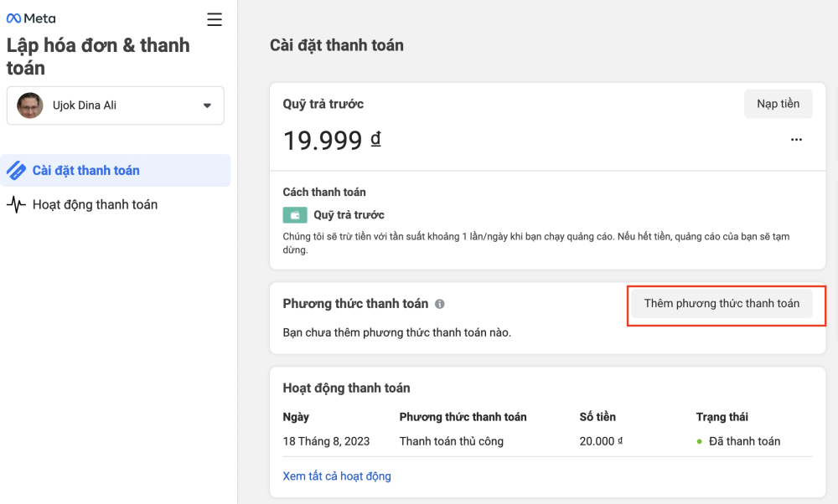The height and width of the screenshot is (504, 838).
Task: Click the Thanh toán thủ công cell
Action: pyautogui.click(x=452, y=441)
